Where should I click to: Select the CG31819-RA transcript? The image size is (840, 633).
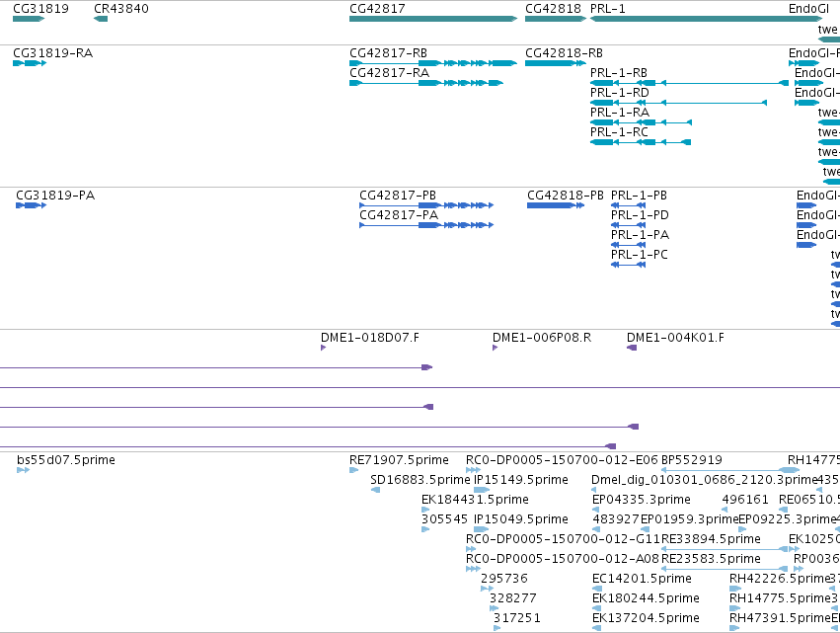click(30, 63)
